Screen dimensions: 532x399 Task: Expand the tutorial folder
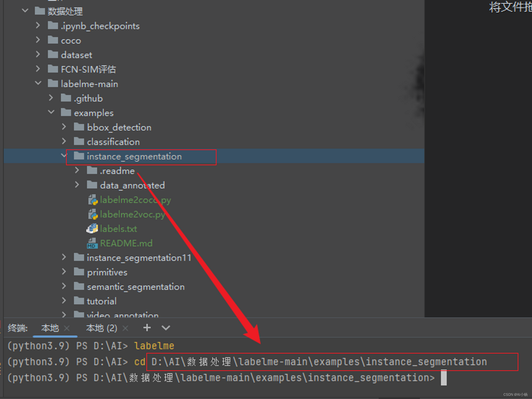(x=64, y=301)
